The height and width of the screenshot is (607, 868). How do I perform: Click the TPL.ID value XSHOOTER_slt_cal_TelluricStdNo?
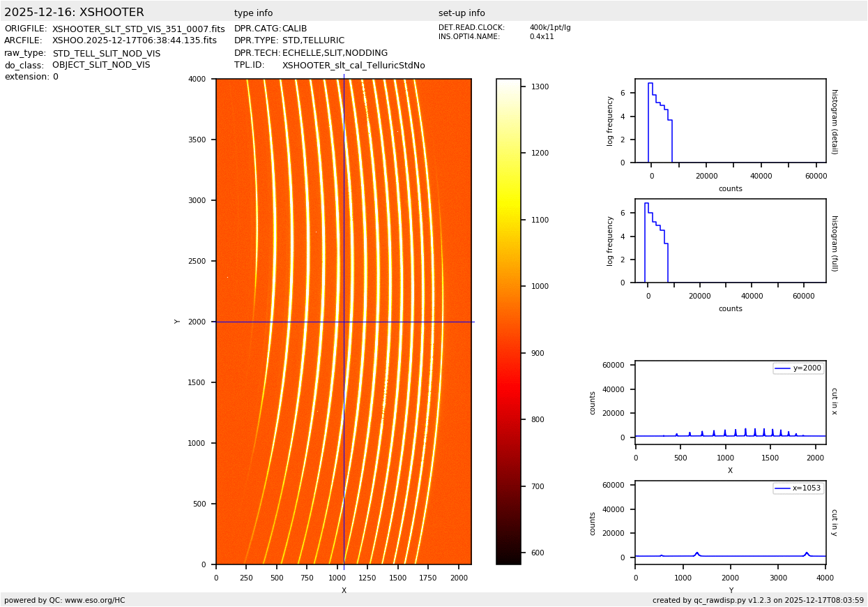coord(353,66)
